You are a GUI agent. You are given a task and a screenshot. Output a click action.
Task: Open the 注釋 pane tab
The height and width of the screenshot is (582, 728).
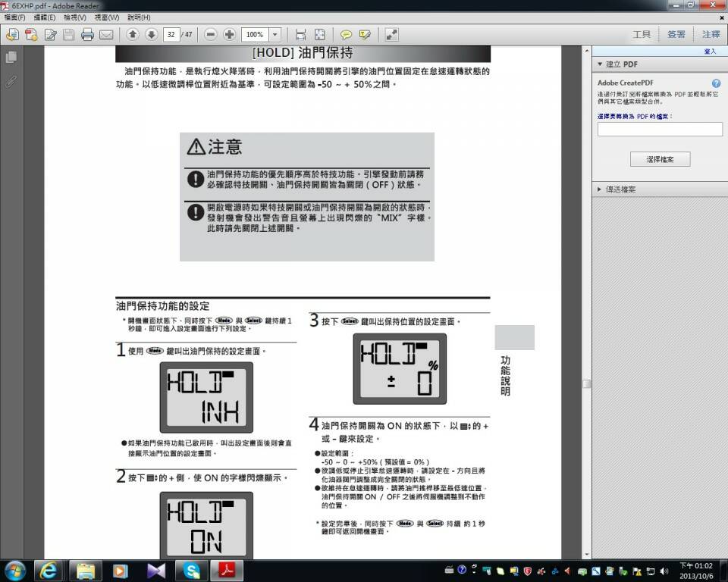(x=711, y=34)
